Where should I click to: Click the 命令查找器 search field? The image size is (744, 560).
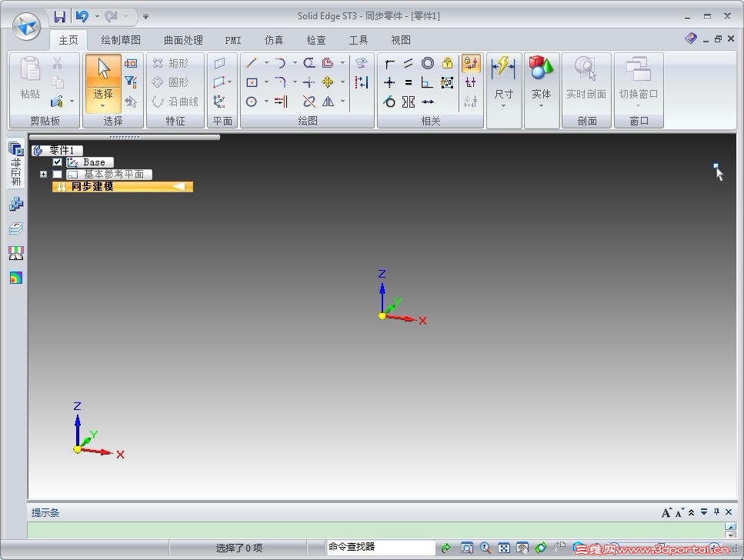point(380,547)
